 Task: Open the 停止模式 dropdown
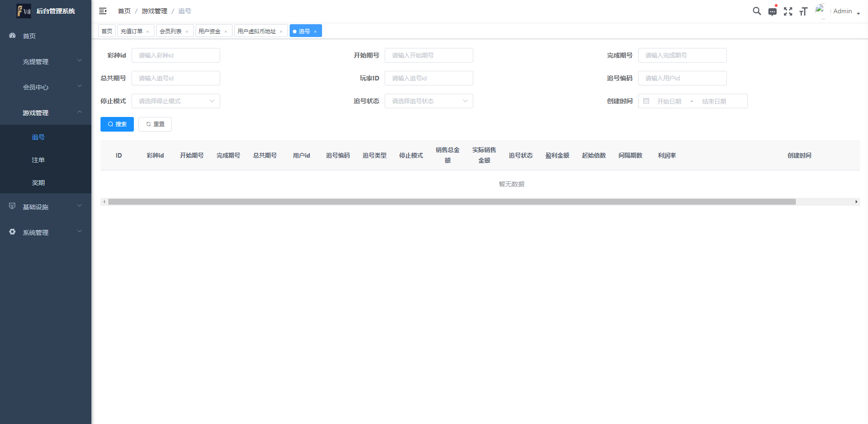tap(175, 101)
